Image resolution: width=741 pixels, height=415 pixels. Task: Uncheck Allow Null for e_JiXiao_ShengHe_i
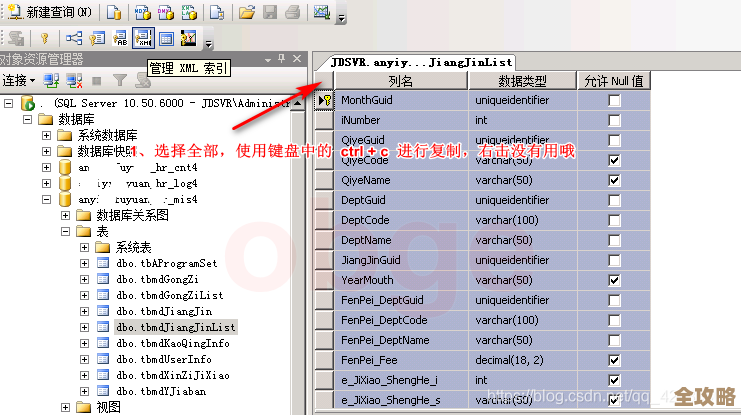(614, 380)
